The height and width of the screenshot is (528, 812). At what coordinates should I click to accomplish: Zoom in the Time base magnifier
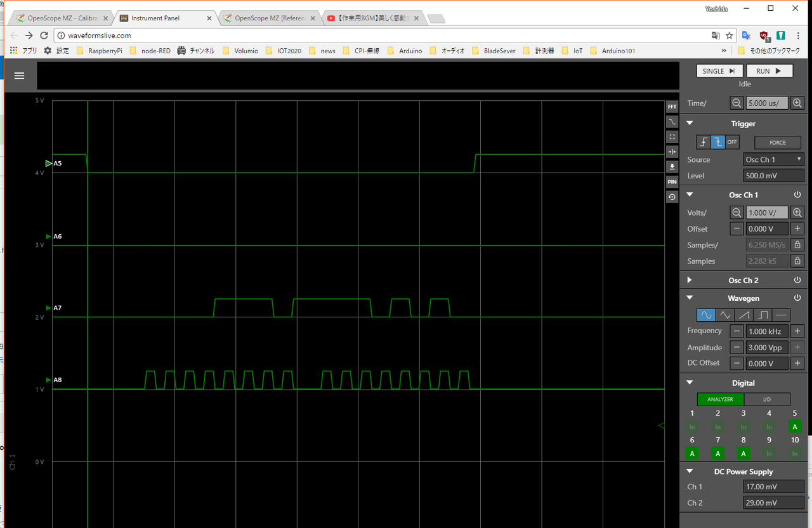tap(797, 103)
